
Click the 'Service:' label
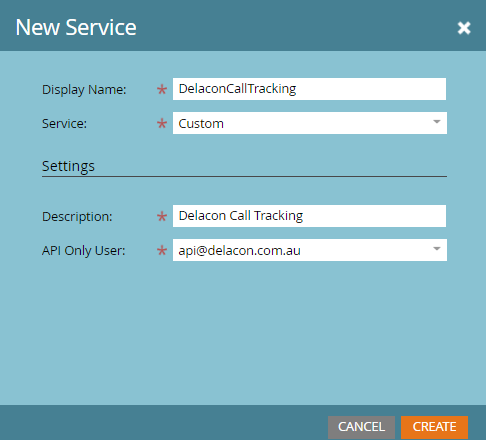tap(64, 124)
